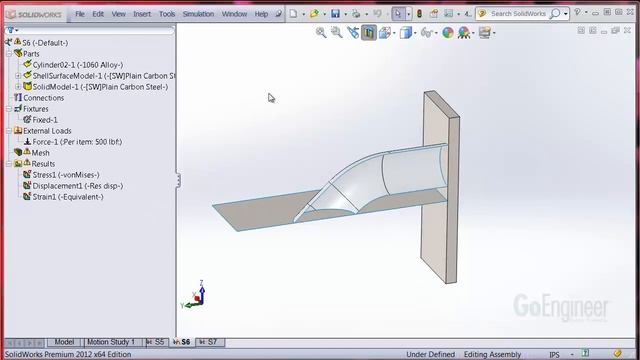Click the pin icon beside Help menu
640x360 pixels.
pyautogui.click(x=278, y=14)
